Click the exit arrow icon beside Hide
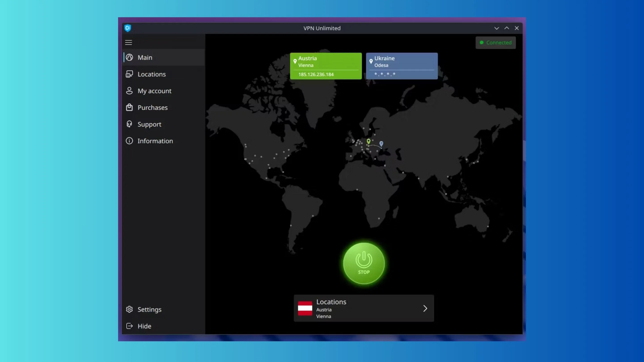This screenshot has height=362, width=644. (129, 326)
